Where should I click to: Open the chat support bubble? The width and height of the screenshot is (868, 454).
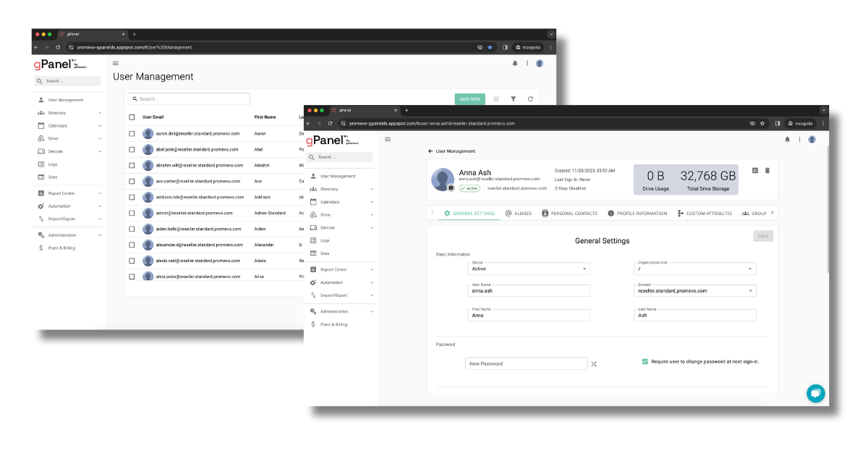point(815,393)
